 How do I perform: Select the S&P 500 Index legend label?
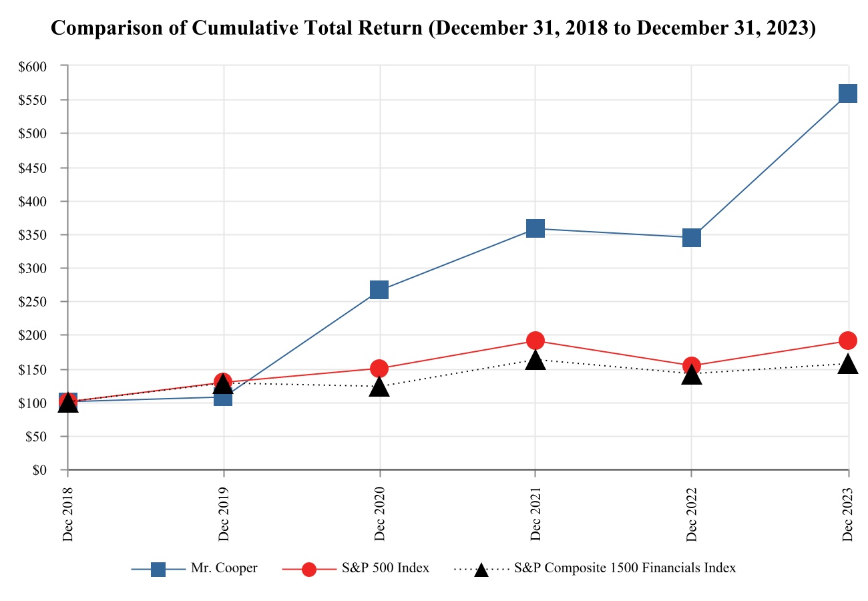(x=385, y=568)
